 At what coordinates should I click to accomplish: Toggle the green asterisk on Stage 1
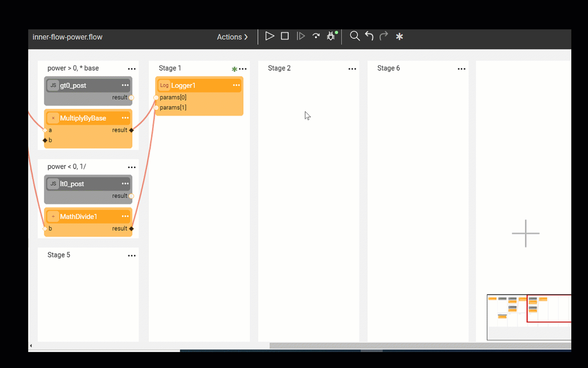(x=234, y=68)
